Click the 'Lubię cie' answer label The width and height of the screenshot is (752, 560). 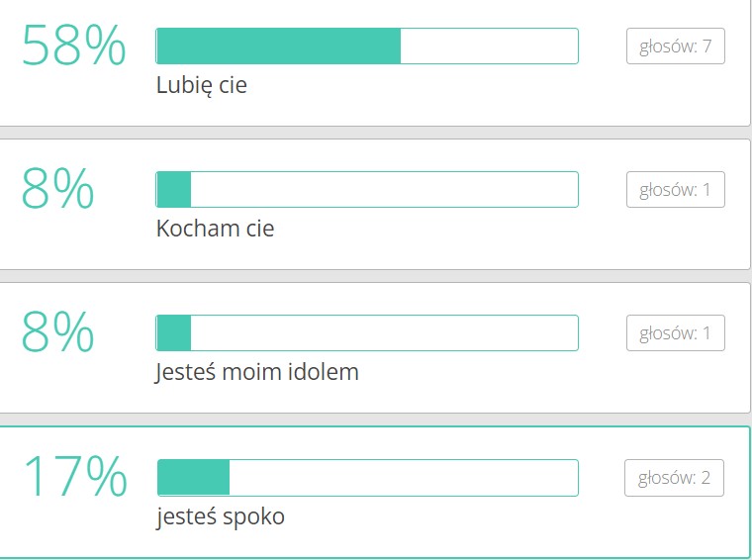pos(202,86)
